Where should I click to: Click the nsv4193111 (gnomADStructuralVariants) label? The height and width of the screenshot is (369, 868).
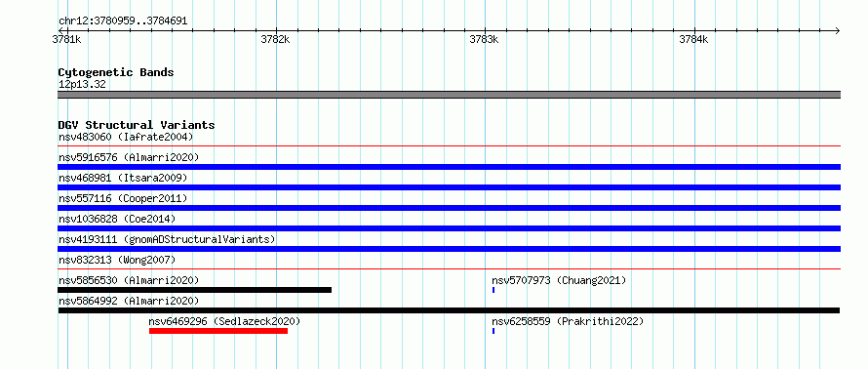click(167, 239)
